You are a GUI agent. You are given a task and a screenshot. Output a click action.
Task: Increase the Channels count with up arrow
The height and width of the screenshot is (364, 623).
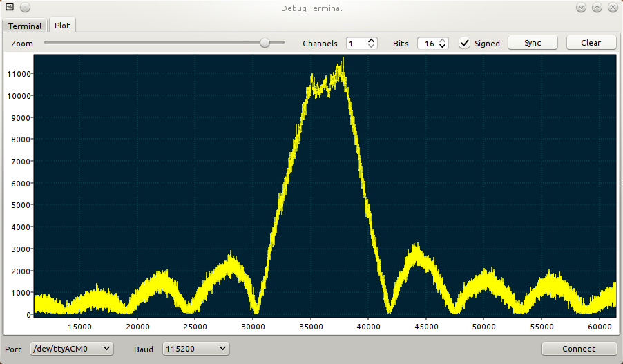coord(371,40)
